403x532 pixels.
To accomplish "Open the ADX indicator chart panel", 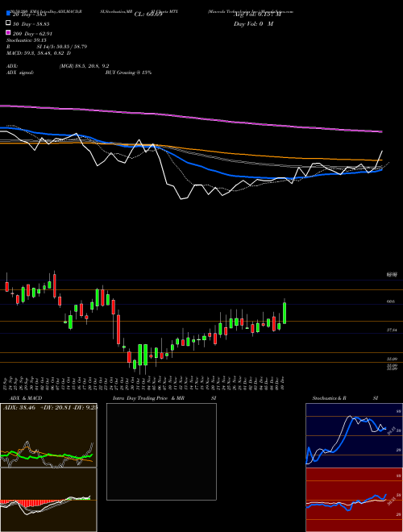I will [x=48, y=435].
